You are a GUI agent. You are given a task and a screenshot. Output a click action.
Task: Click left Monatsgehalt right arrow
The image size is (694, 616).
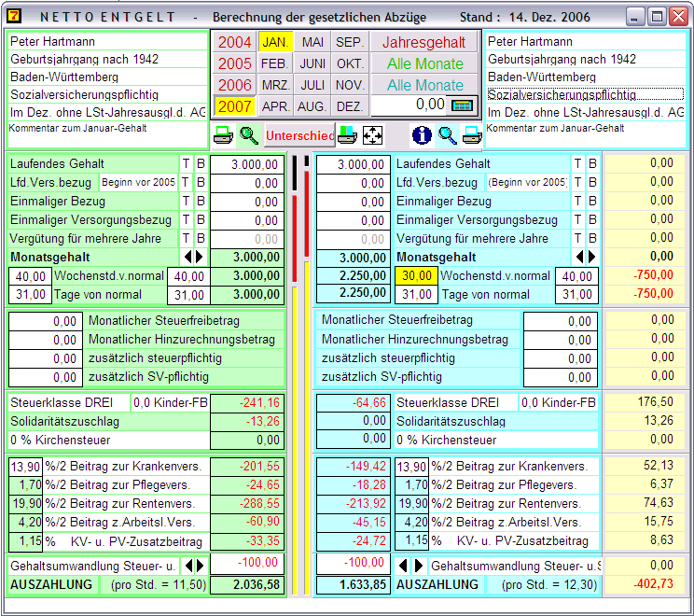[198, 257]
